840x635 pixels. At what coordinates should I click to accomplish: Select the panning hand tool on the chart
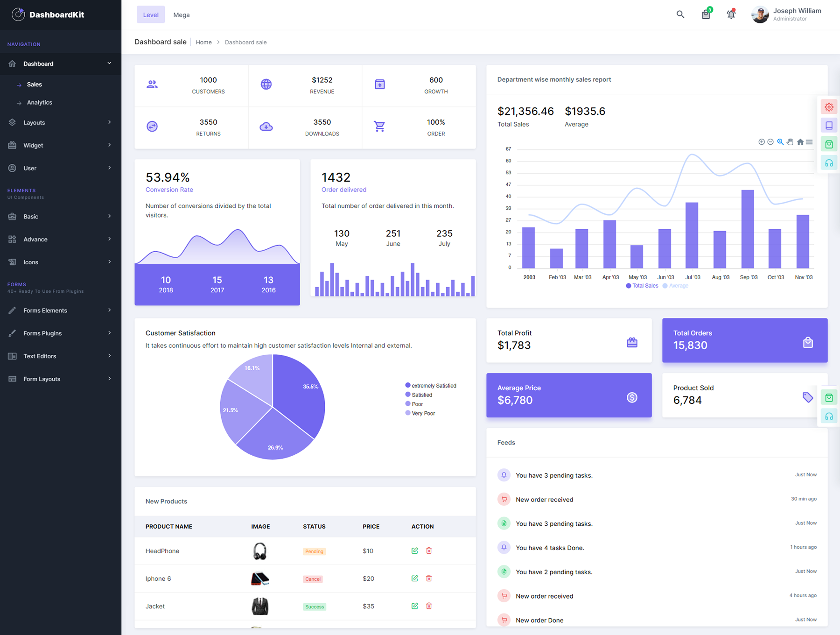(x=790, y=142)
